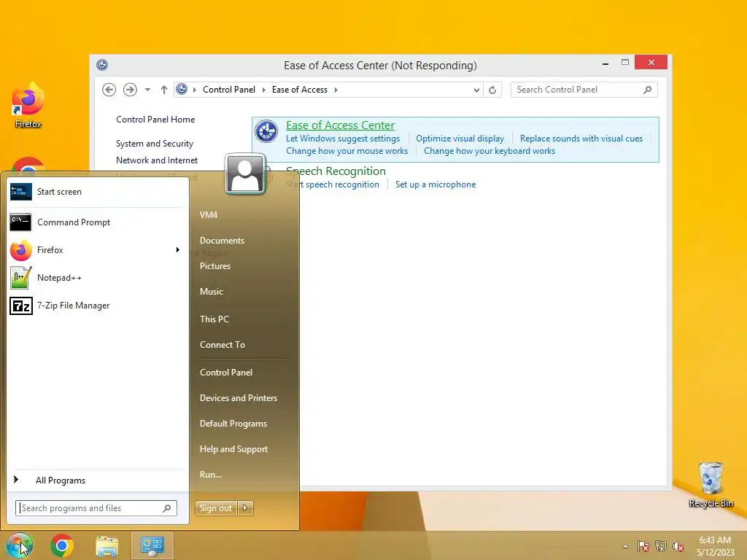Refresh the Control Panel address bar
747x560 pixels.
492,90
